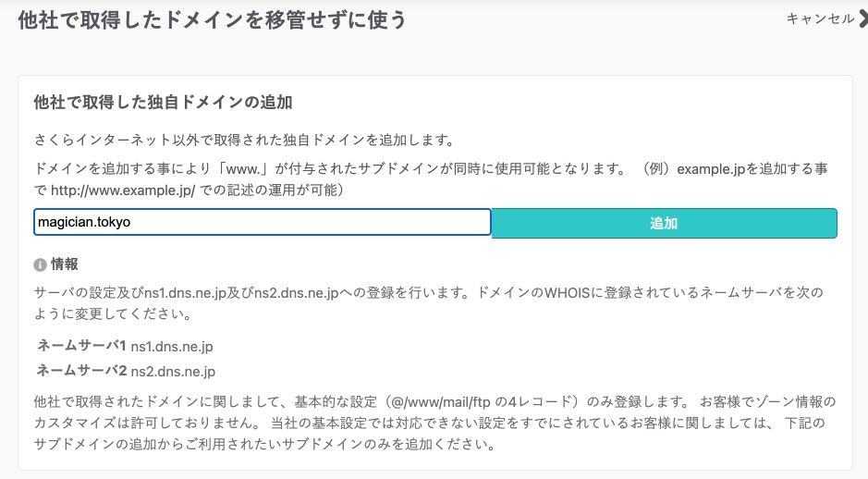The height and width of the screenshot is (479, 868).
Task: Click the page title 他社で取得したドメインを移管せずに使う
Action: tap(212, 19)
